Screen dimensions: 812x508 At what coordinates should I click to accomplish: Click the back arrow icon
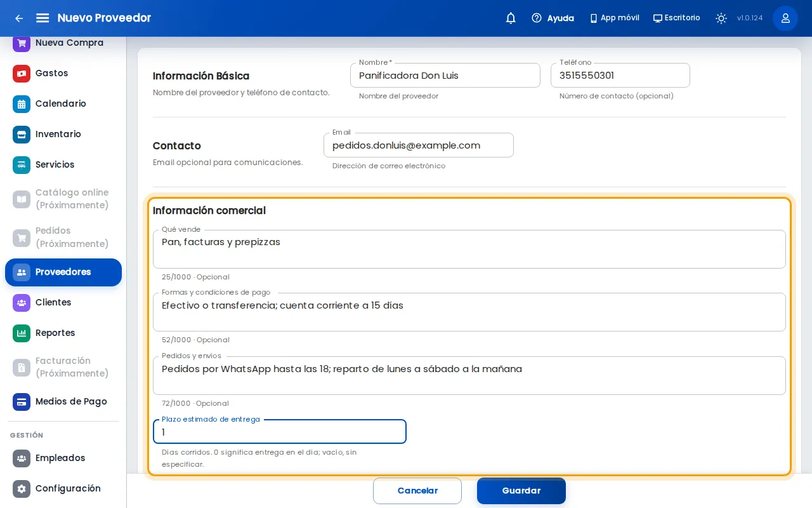tap(19, 18)
